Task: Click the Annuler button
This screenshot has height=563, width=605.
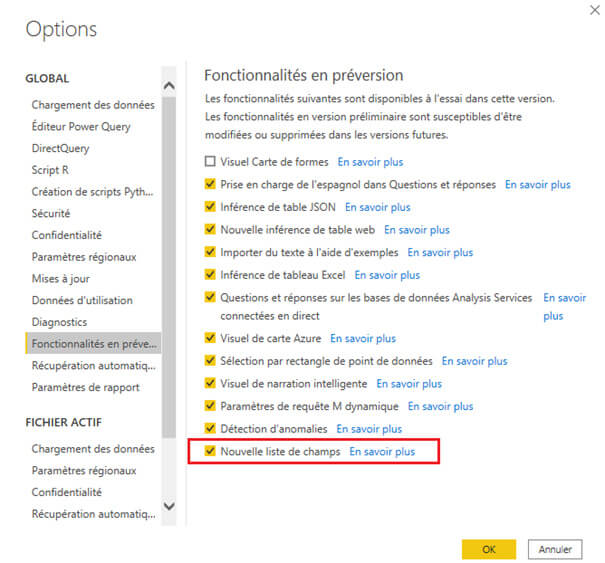Action: (555, 549)
